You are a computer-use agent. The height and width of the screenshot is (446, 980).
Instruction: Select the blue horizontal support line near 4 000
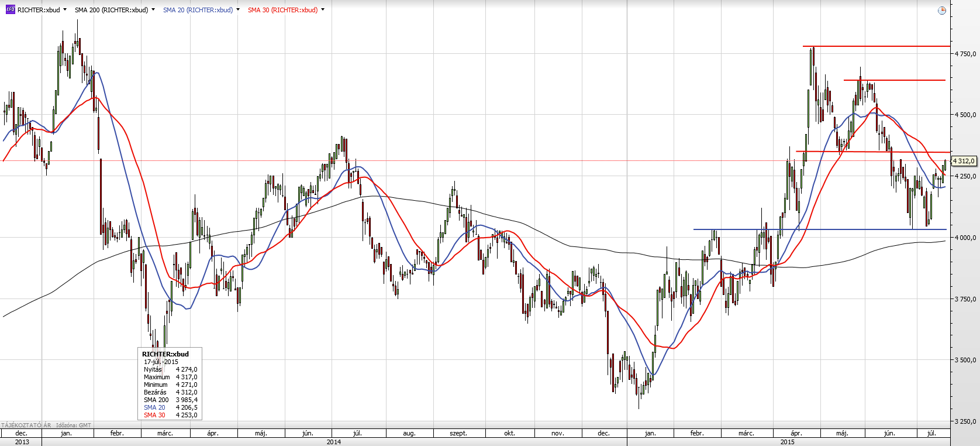pyautogui.click(x=819, y=229)
